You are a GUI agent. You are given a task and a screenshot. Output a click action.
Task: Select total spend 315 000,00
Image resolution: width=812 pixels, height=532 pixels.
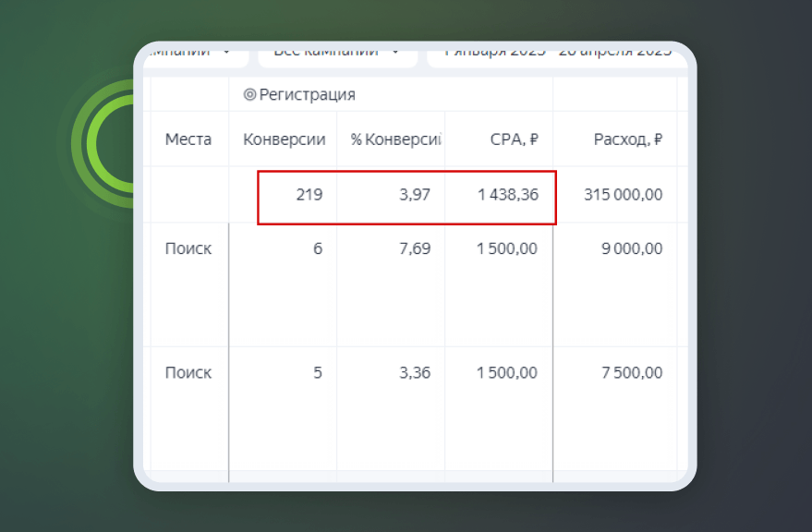(623, 194)
